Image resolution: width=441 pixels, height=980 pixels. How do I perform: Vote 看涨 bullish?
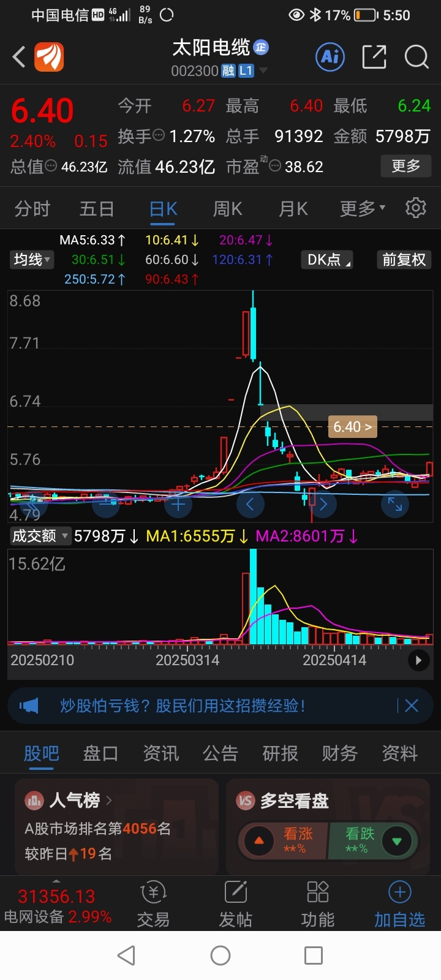click(x=285, y=840)
